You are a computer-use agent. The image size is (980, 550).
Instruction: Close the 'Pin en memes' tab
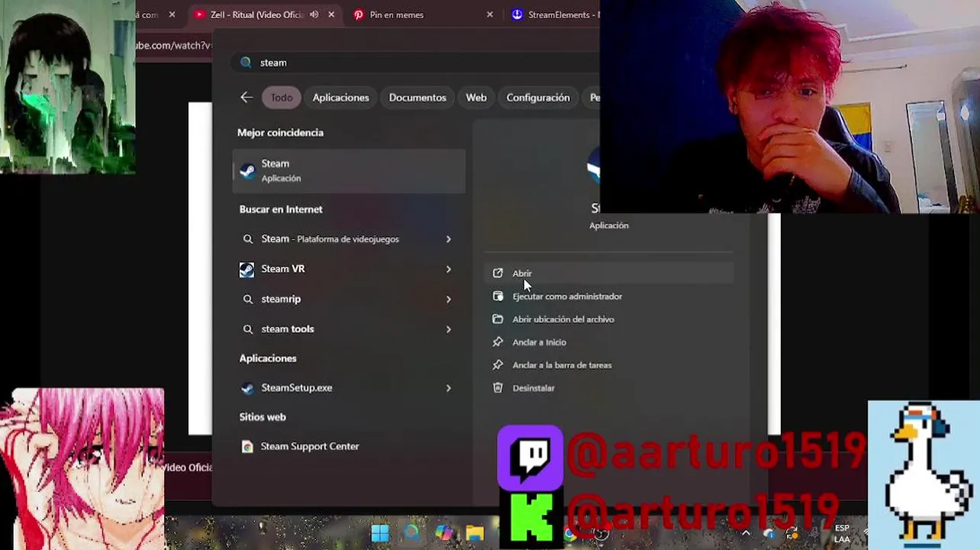point(489,15)
